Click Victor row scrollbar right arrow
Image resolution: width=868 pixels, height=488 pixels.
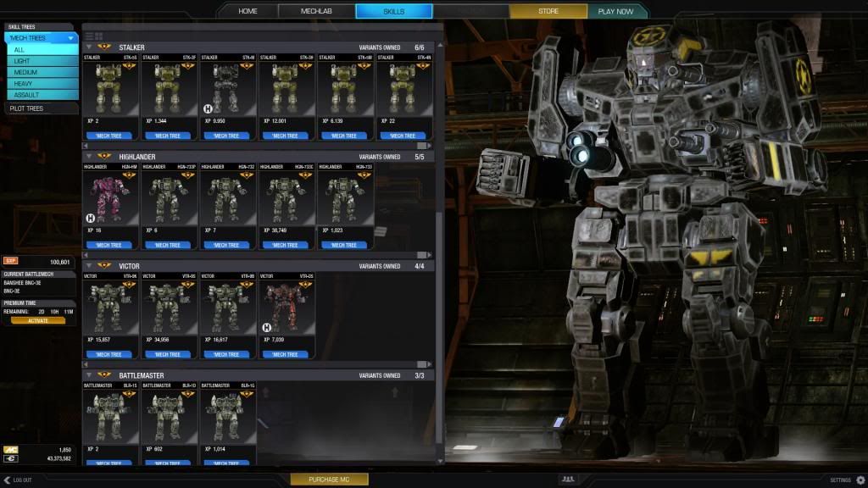429,364
